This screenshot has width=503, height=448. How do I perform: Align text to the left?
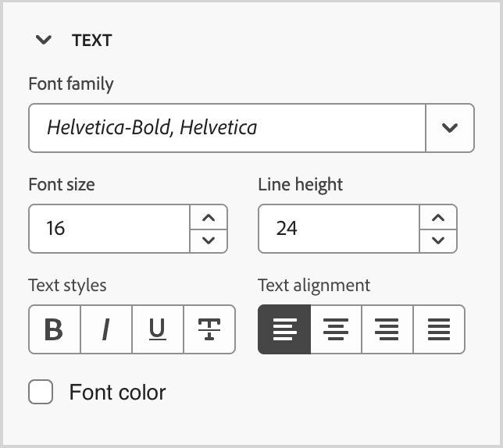284,329
